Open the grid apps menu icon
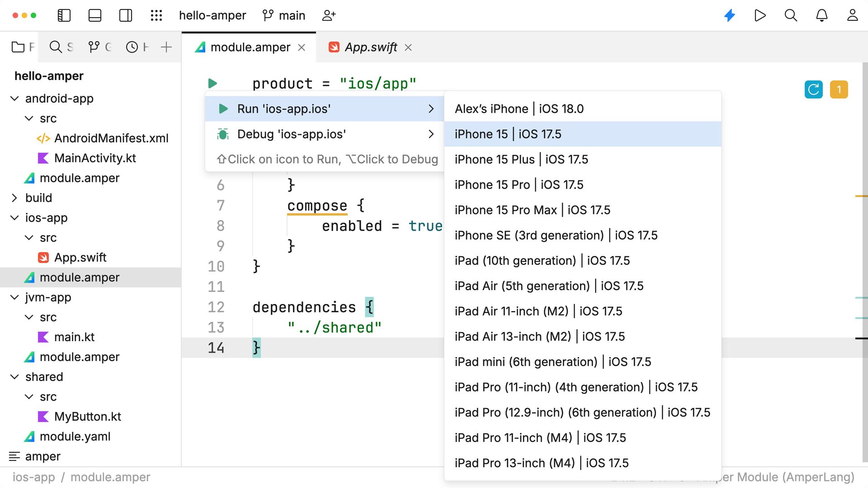This screenshot has height=488, width=868. (156, 15)
